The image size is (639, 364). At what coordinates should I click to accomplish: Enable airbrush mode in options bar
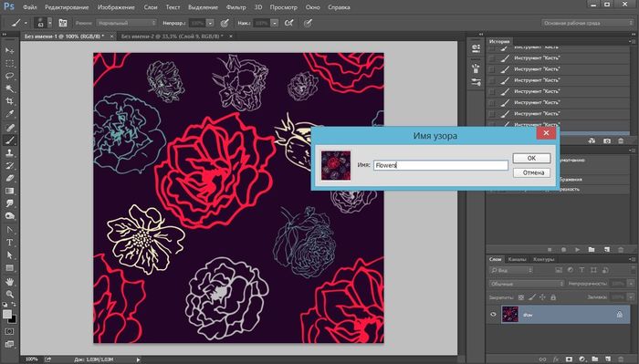tap(288, 23)
